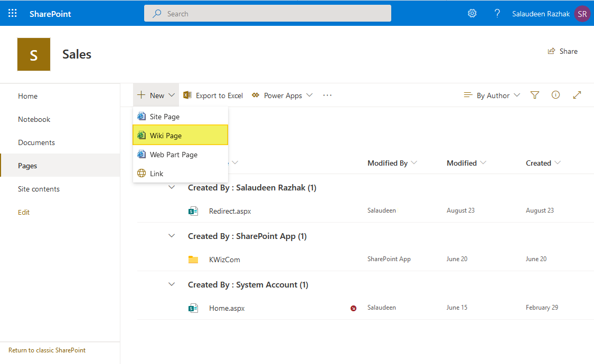594x364 pixels.
Task: Click the Sales site logo tile
Action: pyautogui.click(x=34, y=54)
